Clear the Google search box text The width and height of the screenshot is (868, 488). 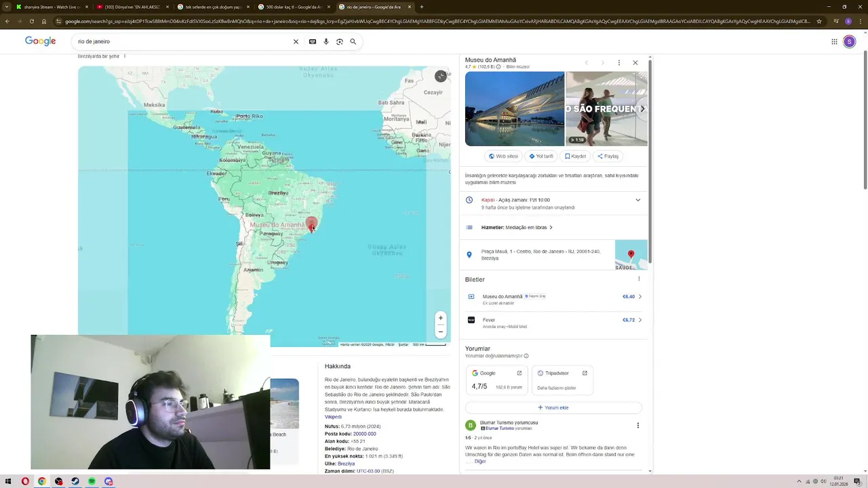click(296, 41)
